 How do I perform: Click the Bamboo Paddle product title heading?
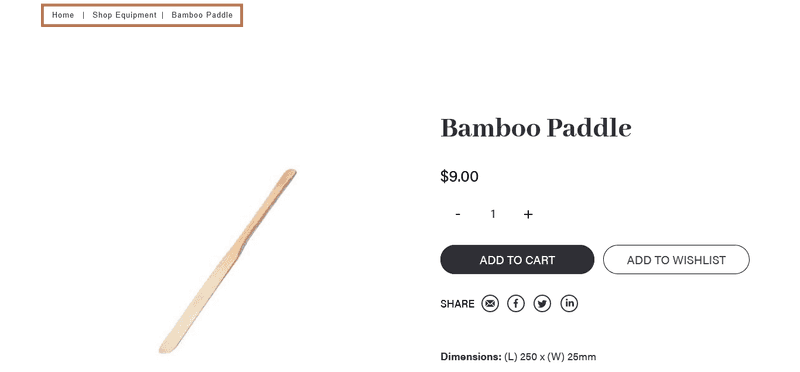(536, 128)
